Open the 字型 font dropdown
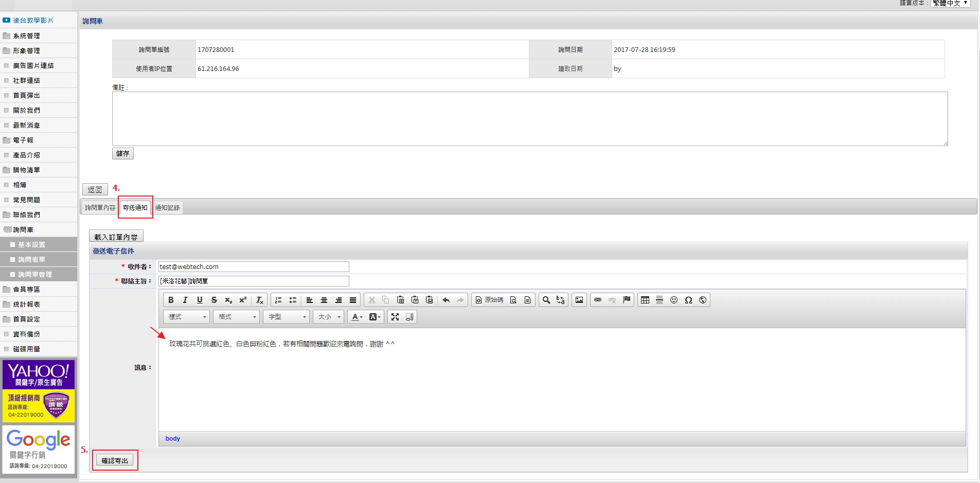The width and height of the screenshot is (980, 483). (x=286, y=317)
